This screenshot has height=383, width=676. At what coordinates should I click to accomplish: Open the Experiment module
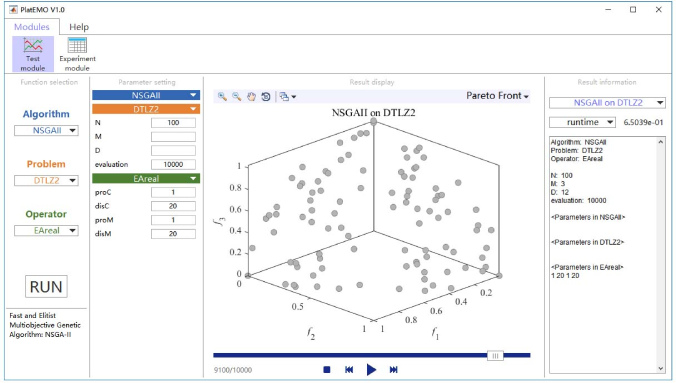(x=78, y=54)
